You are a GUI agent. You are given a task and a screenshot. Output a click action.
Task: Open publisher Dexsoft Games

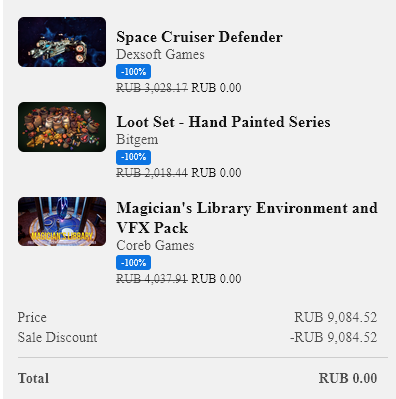(x=160, y=54)
